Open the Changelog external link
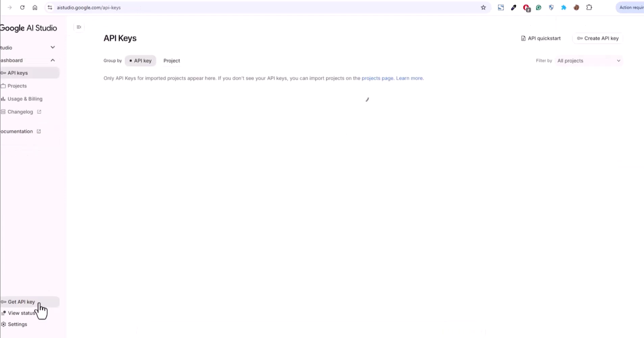644x338 pixels. pyautogui.click(x=21, y=112)
